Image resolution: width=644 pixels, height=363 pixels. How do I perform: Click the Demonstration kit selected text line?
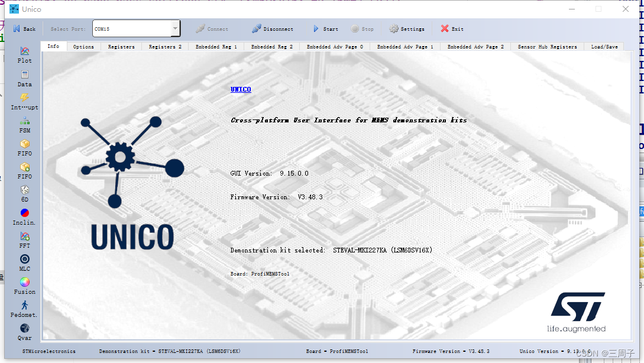[331, 250]
